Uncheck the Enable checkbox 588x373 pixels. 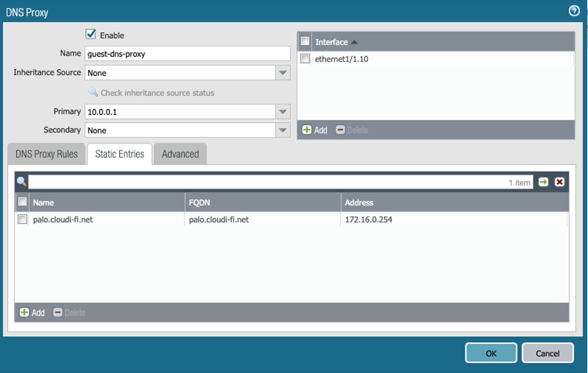click(x=91, y=34)
